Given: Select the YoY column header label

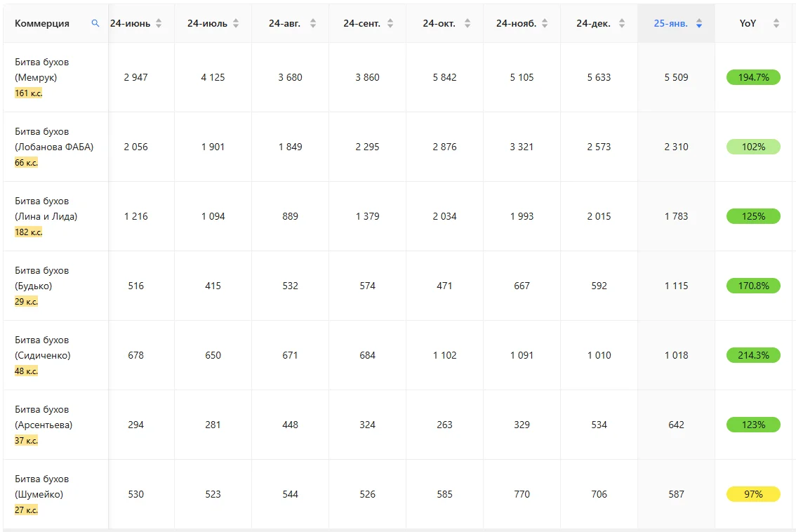Looking at the screenshot, I should [748, 23].
